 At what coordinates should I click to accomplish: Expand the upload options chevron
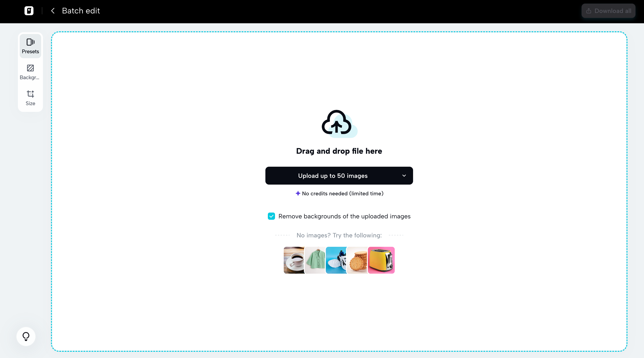404,176
